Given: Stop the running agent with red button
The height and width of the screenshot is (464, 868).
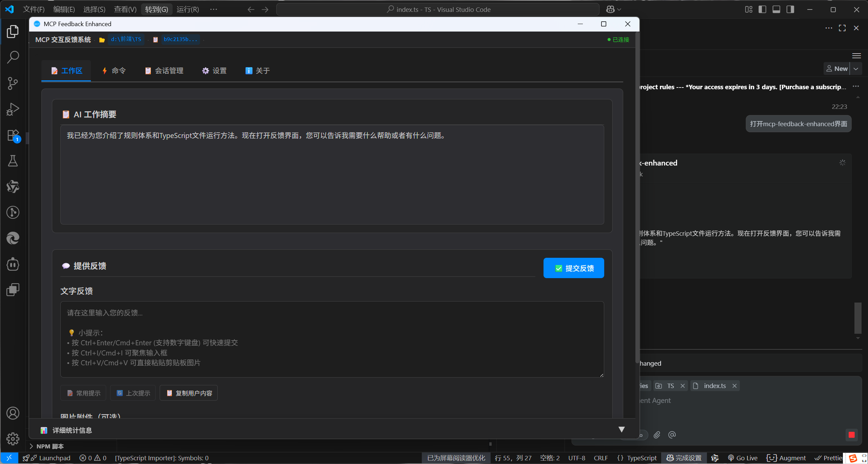Looking at the screenshot, I should (x=851, y=435).
